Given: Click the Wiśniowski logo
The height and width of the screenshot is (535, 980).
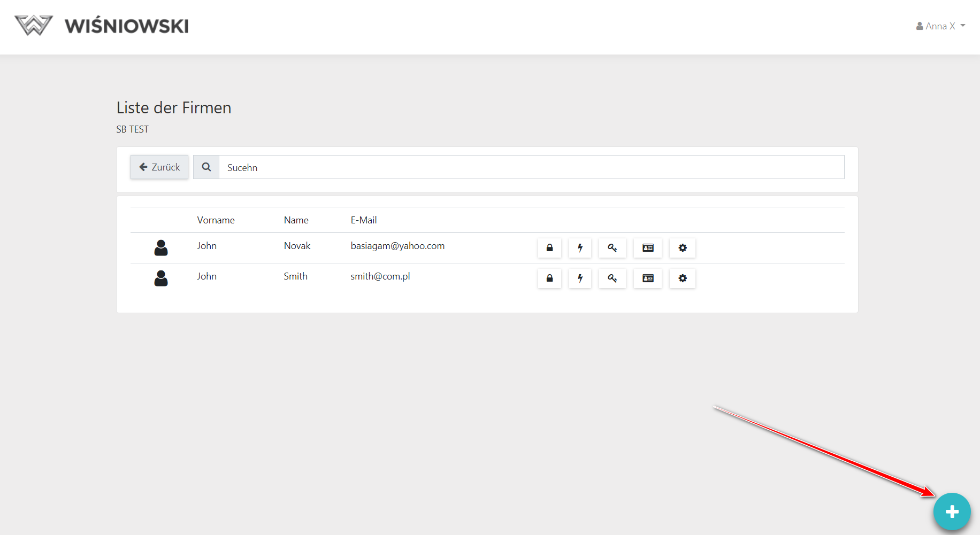Looking at the screenshot, I should pos(102,26).
